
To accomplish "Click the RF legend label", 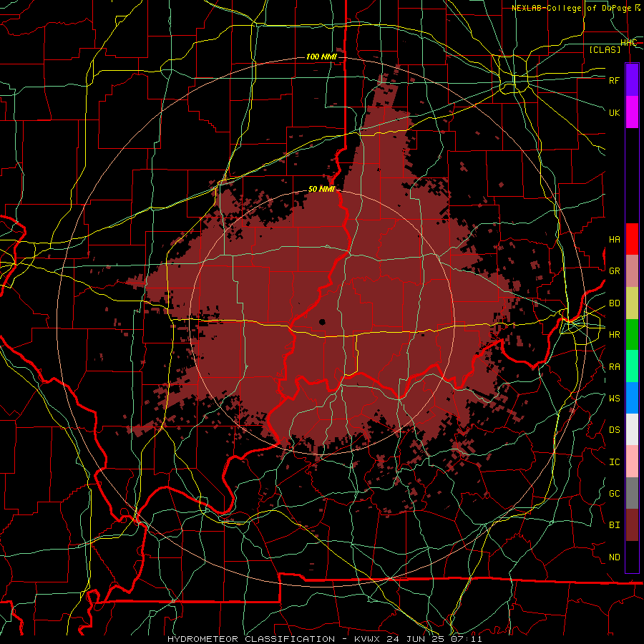I will 615,80.
